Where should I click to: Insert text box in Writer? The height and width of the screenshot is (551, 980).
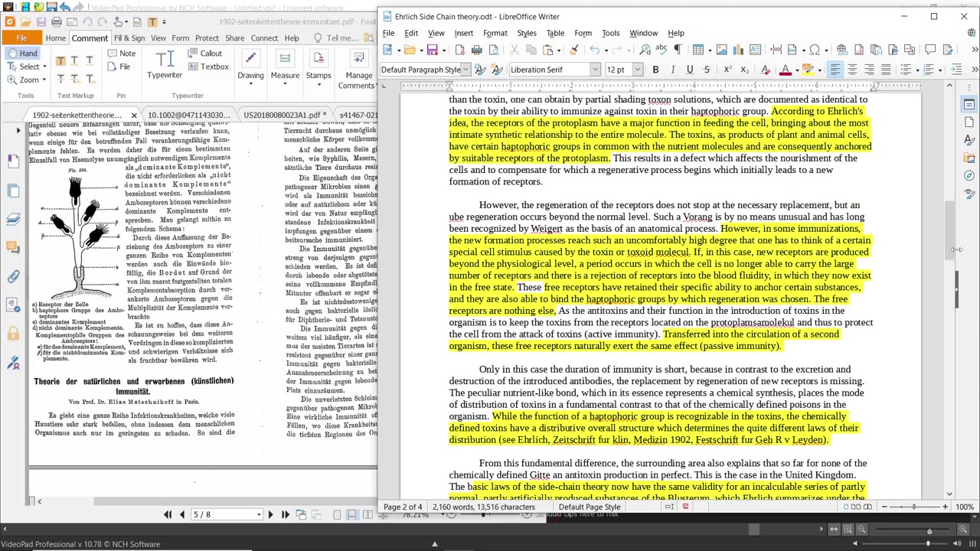click(755, 50)
